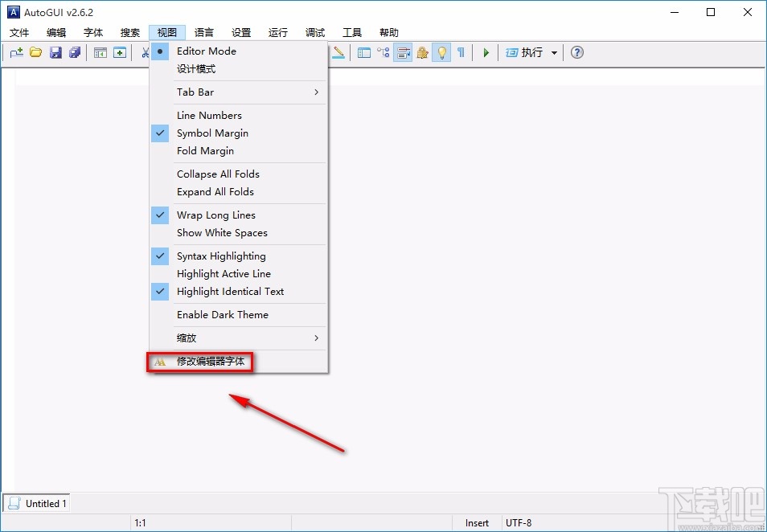Enable Show White Spaces
Viewport: 767px width, 532px height.
click(x=239, y=233)
